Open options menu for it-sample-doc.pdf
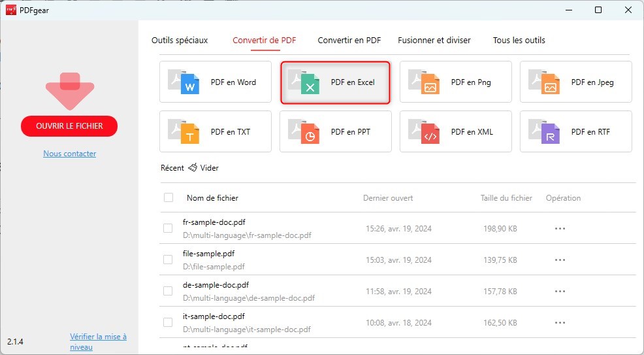This screenshot has width=644, height=355. coord(560,322)
